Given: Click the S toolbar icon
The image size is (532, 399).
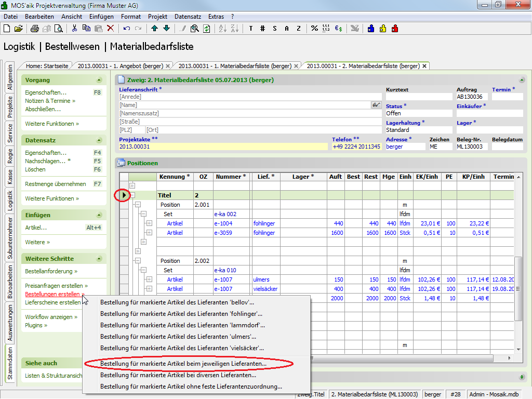Looking at the screenshot, I should (x=274, y=29).
